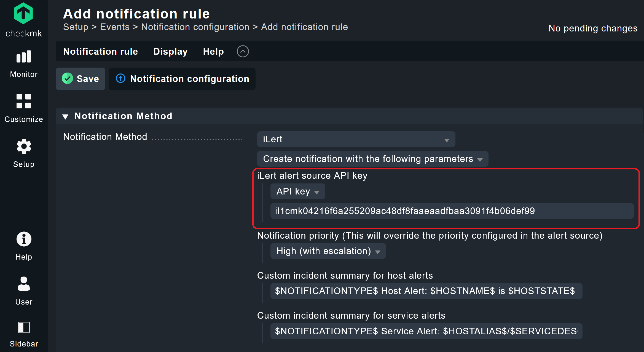Image resolution: width=644 pixels, height=352 pixels.
Task: Open the Monitor menu icon
Action: coord(24,57)
